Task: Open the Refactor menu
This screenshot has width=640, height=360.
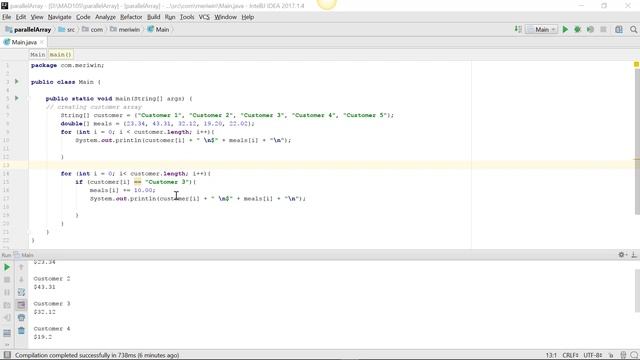Action: (131, 17)
